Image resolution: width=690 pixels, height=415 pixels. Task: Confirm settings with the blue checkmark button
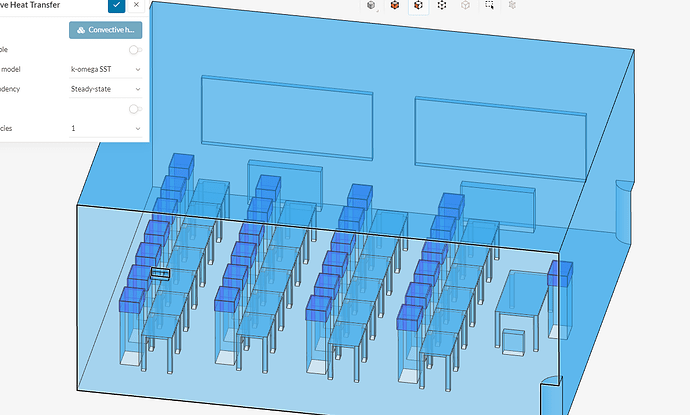point(117,5)
